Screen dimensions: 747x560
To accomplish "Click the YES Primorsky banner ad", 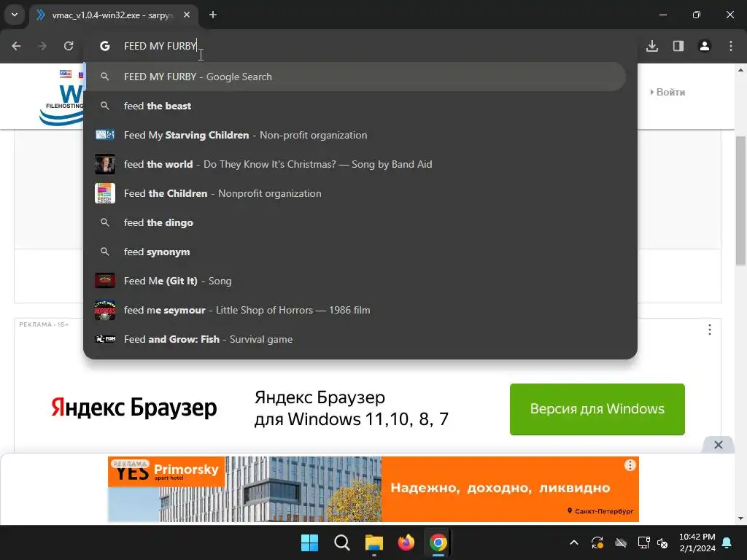I will pos(373,489).
